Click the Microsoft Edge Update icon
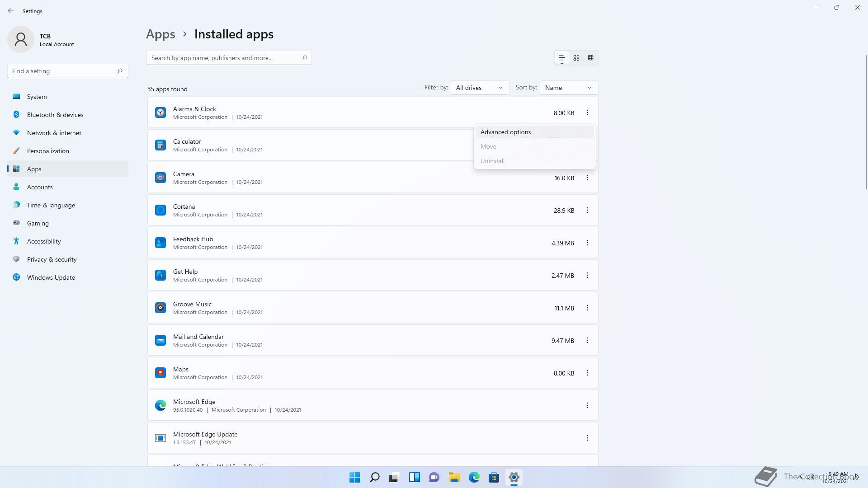Image resolution: width=868 pixels, height=488 pixels. tap(160, 438)
